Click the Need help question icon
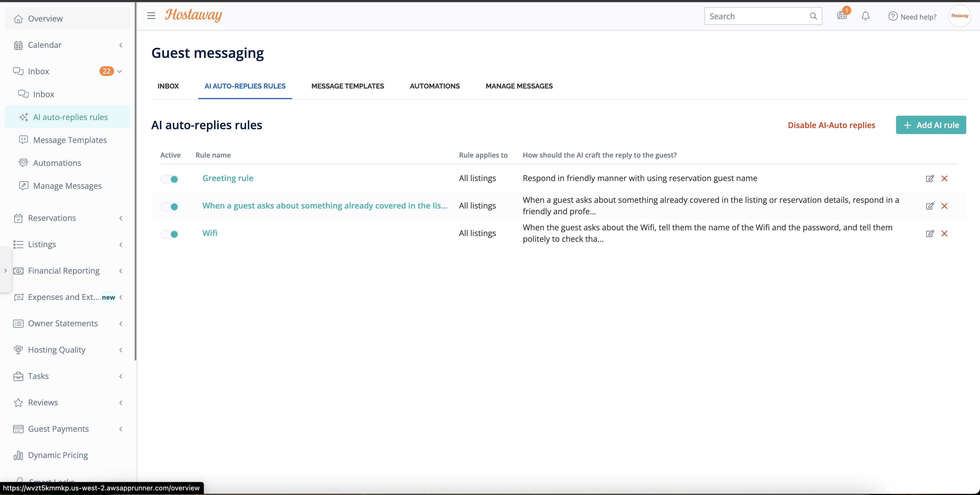 893,16
